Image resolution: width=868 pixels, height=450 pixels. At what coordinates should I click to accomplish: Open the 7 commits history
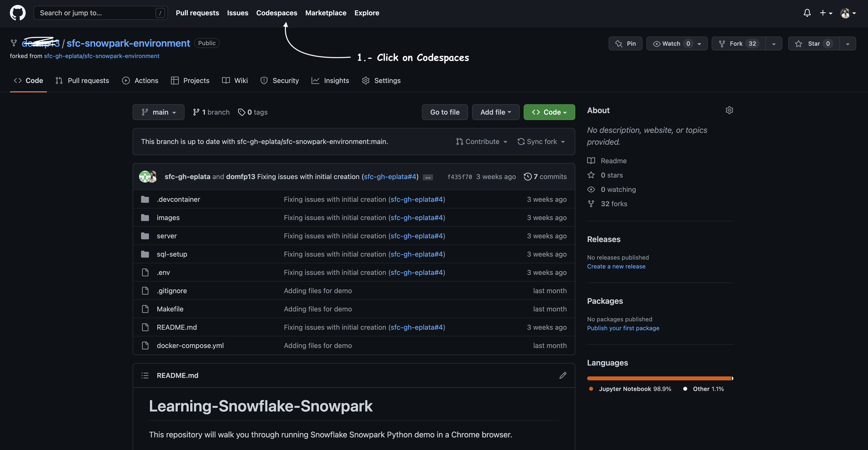tap(545, 177)
